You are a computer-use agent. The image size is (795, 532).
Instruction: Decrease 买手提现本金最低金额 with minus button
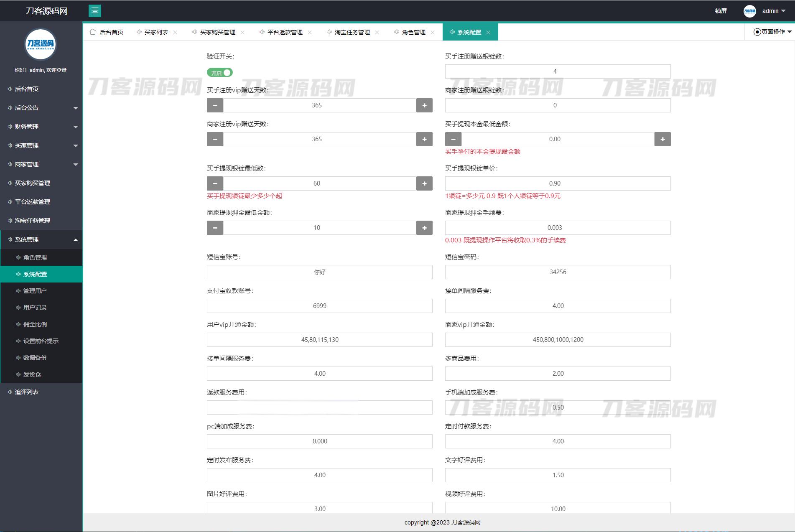pyautogui.click(x=453, y=139)
